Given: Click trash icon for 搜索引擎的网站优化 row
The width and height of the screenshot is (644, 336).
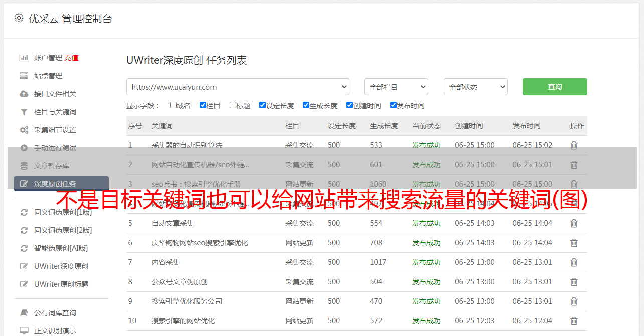Looking at the screenshot, I should pos(574,321).
